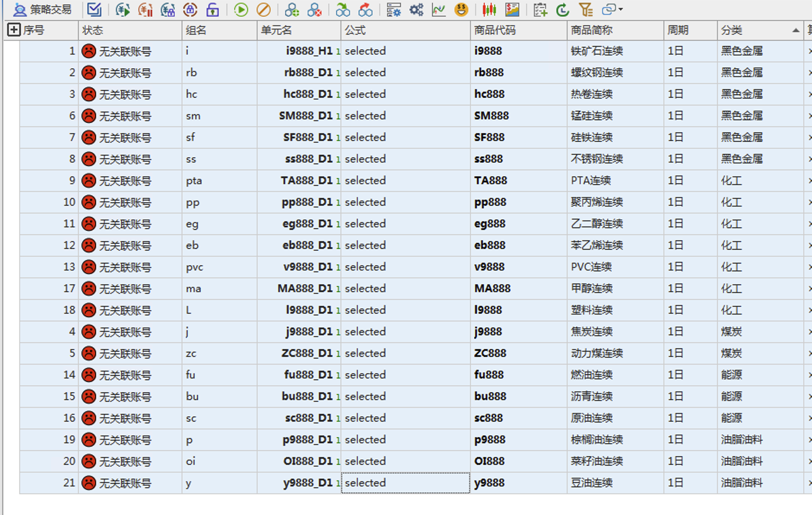Click the red-green candlestick chart icon

coord(489,9)
